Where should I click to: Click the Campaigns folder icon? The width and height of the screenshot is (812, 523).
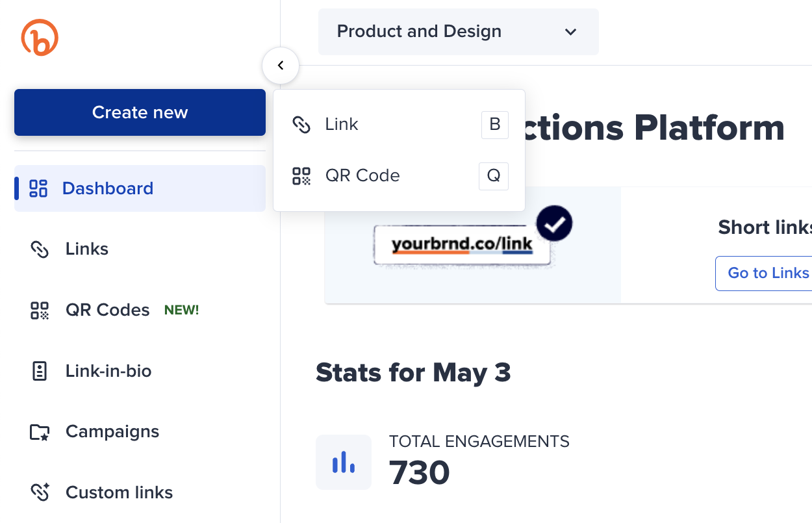tap(40, 432)
